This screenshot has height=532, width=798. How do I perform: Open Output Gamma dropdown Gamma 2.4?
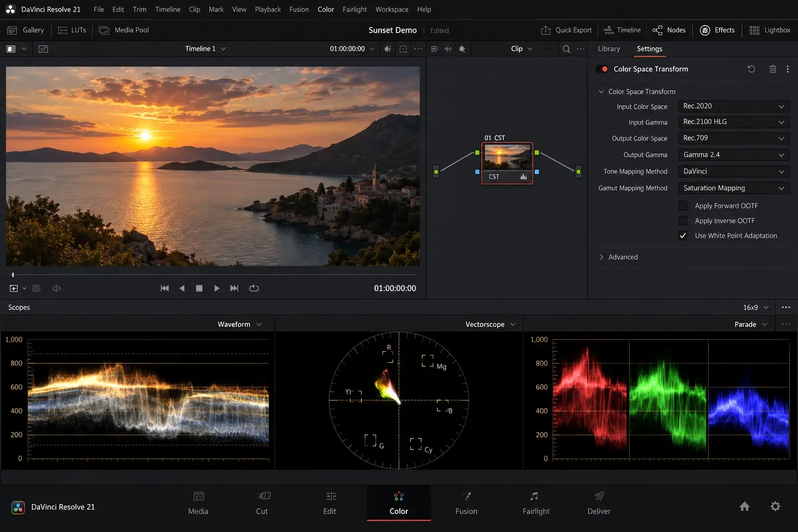point(734,155)
